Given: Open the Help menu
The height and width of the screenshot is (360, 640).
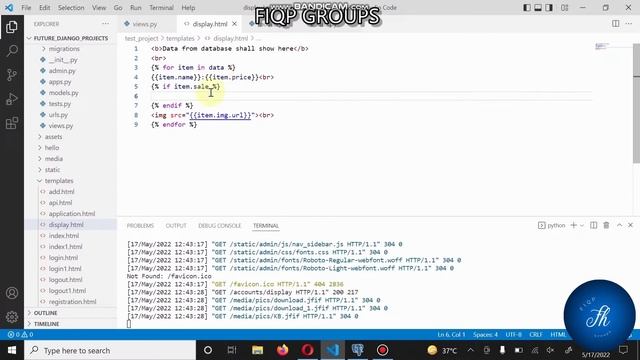Looking at the screenshot, I should click(x=188, y=7).
